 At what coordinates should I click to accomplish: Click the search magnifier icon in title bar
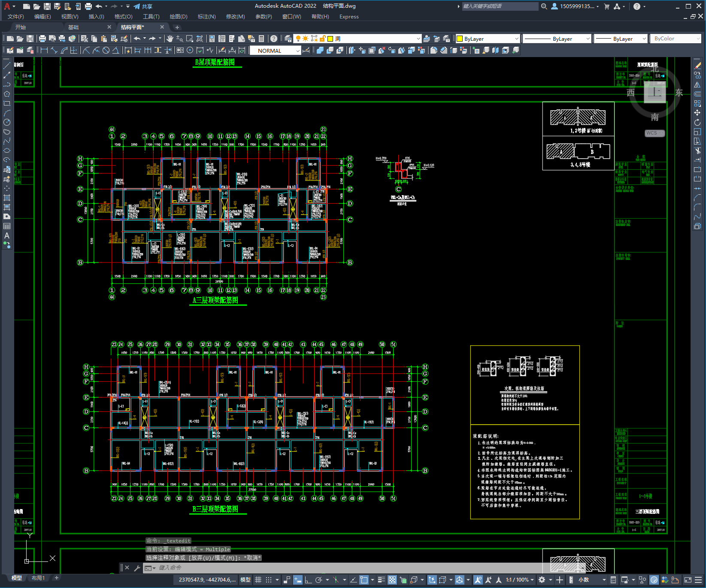544,6
